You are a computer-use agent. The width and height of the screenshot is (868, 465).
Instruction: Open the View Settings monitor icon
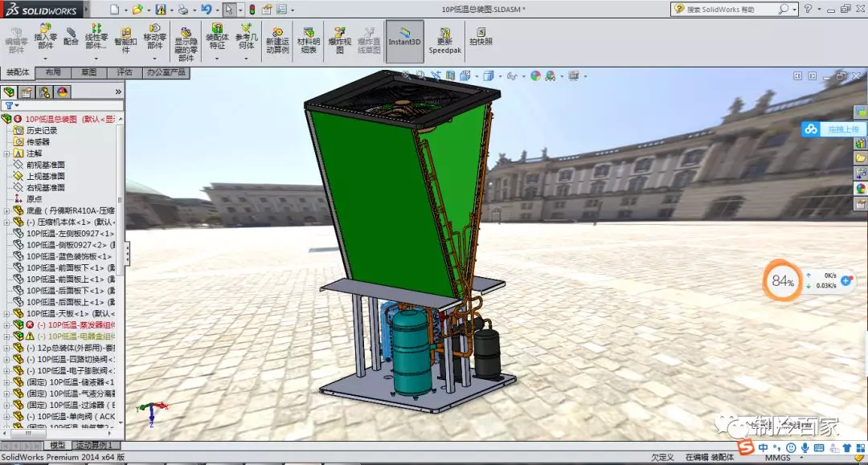pyautogui.click(x=574, y=75)
